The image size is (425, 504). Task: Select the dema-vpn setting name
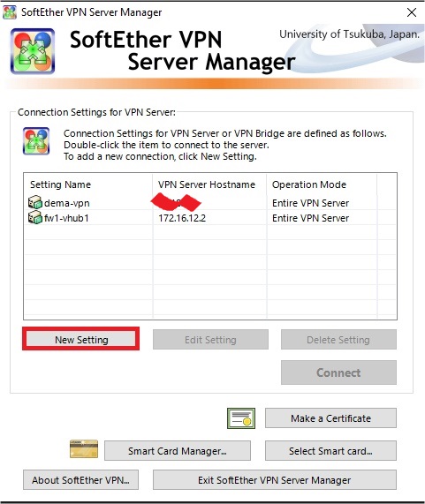point(67,203)
